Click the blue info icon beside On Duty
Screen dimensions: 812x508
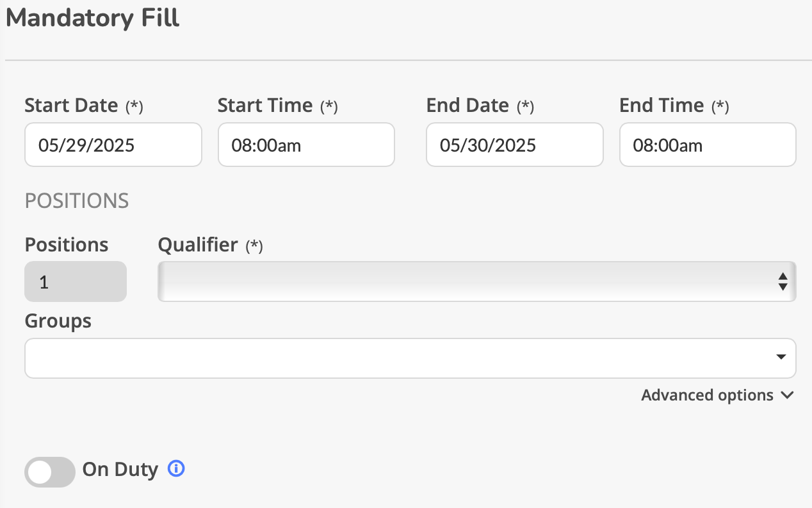(x=176, y=469)
